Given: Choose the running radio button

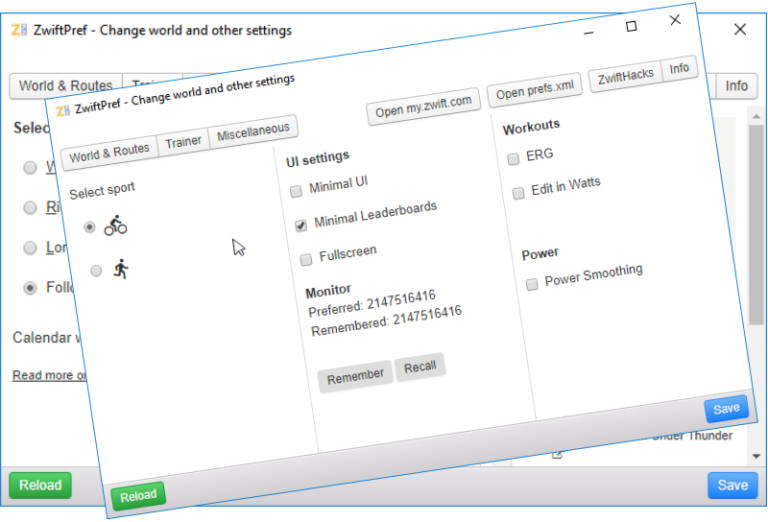Looking at the screenshot, I should tap(96, 270).
